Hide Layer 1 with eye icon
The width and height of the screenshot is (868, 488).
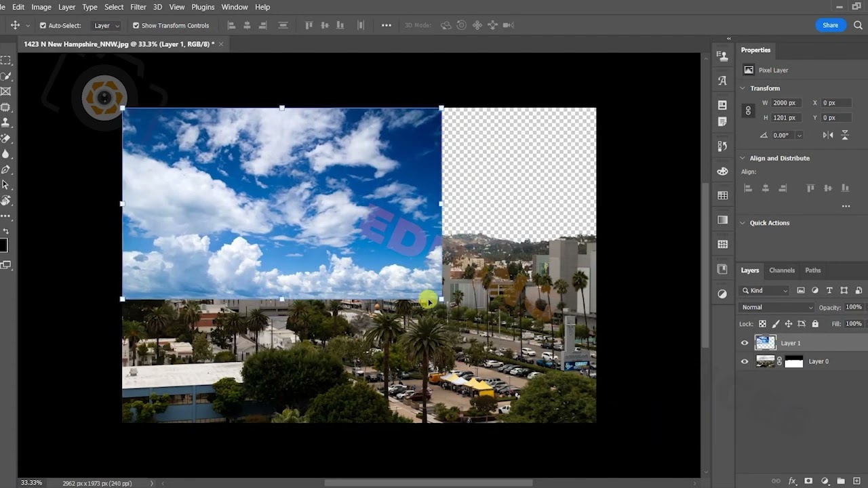pyautogui.click(x=745, y=343)
